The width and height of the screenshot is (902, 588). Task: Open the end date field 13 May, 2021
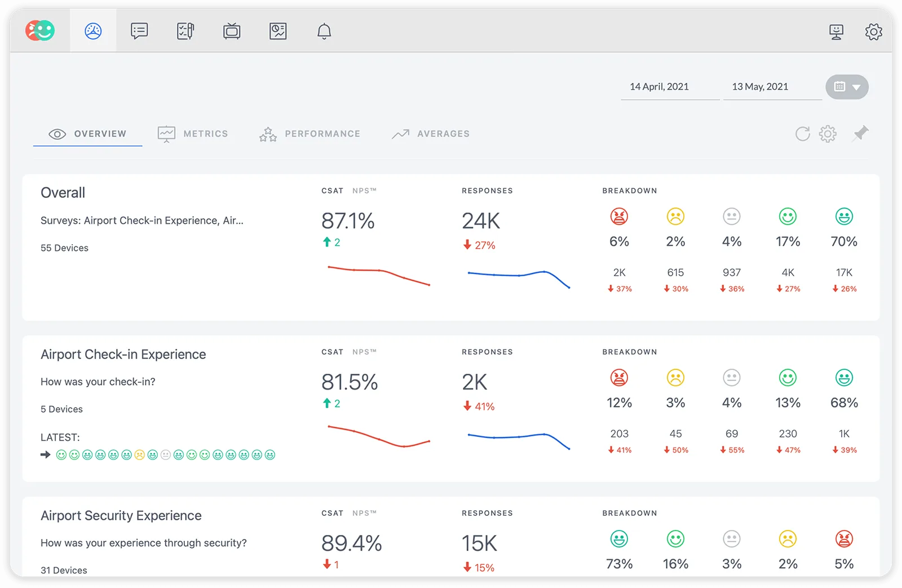click(760, 87)
